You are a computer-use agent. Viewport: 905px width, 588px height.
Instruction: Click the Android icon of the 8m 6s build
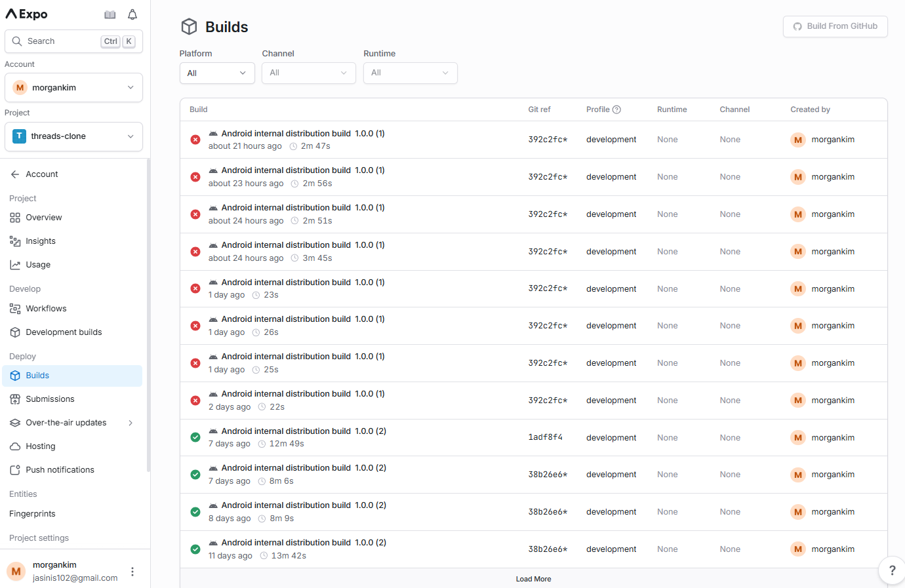[x=213, y=468]
